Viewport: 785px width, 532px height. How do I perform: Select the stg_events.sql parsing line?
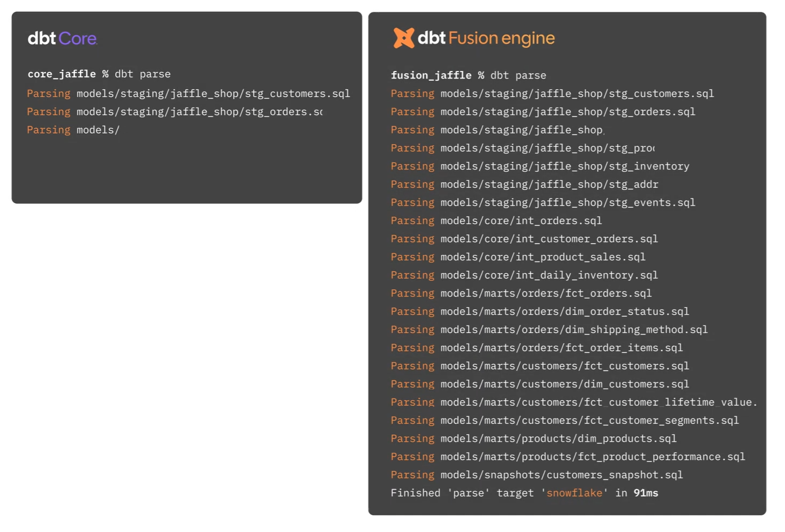[543, 203]
